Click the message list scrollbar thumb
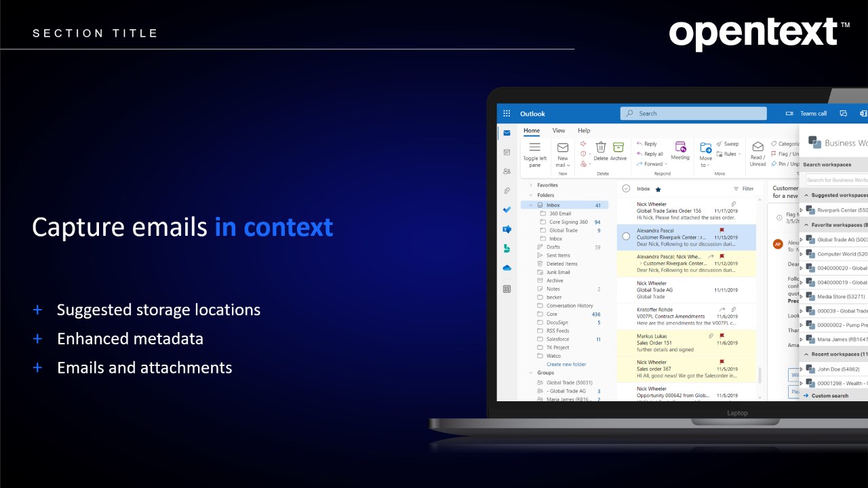 (x=759, y=375)
